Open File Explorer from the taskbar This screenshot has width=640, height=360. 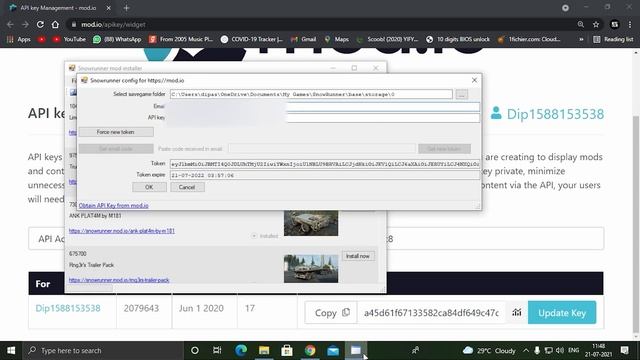(x=264, y=350)
